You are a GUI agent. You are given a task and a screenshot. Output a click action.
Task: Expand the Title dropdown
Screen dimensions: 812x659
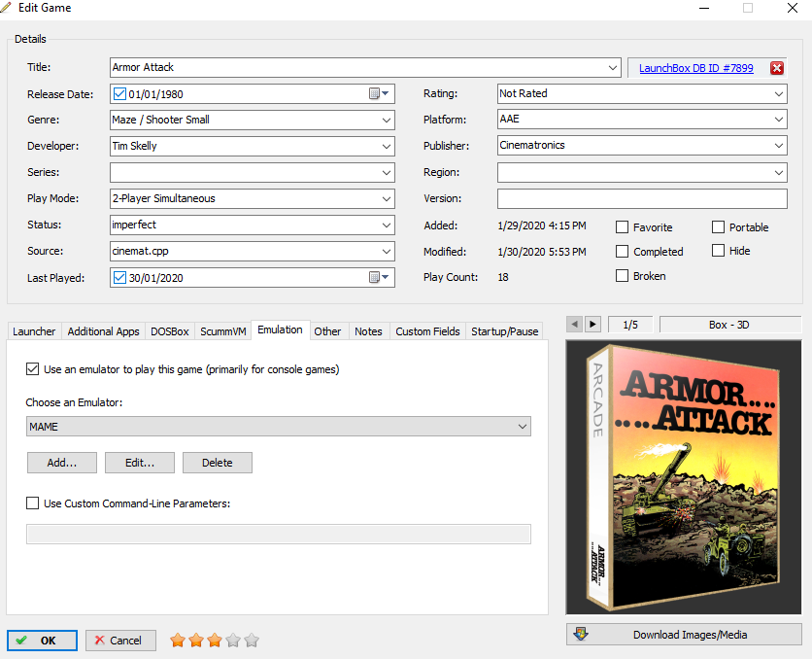click(613, 68)
